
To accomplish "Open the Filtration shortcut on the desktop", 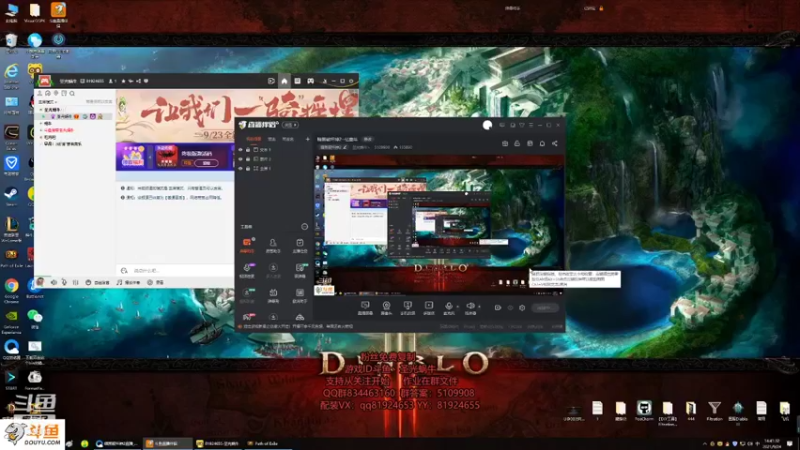I will click(x=714, y=410).
